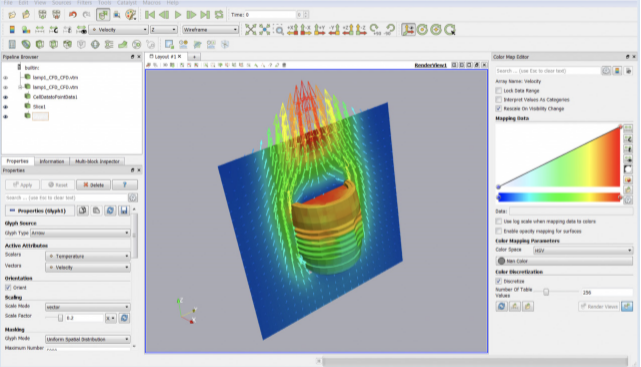Open the Velocity coloring dropdown in toolbar
The width and height of the screenshot is (641, 367).
click(119, 30)
